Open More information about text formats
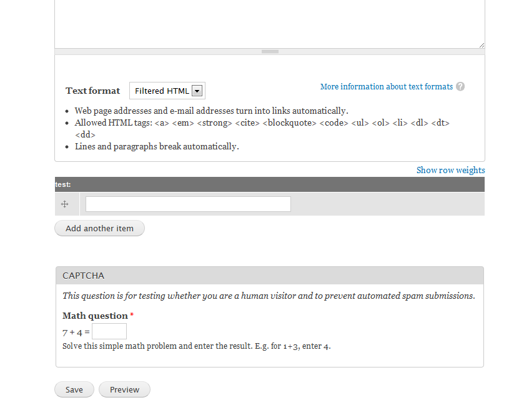This screenshot has width=514, height=420. pos(386,86)
